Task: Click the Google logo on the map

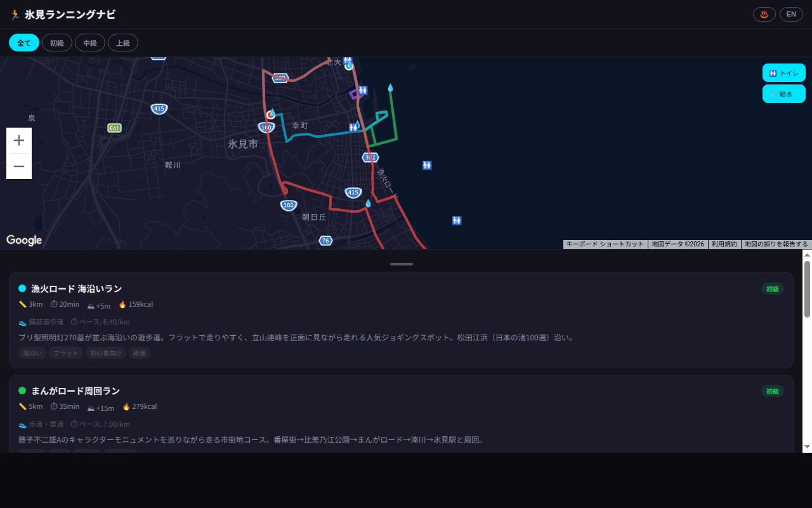Action: 24,240
